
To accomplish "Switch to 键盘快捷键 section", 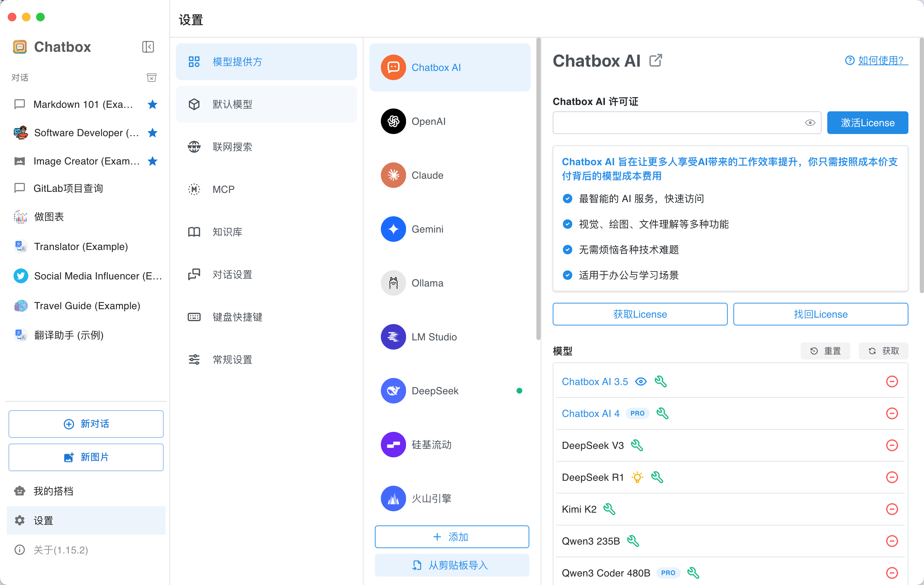I will pos(266,317).
